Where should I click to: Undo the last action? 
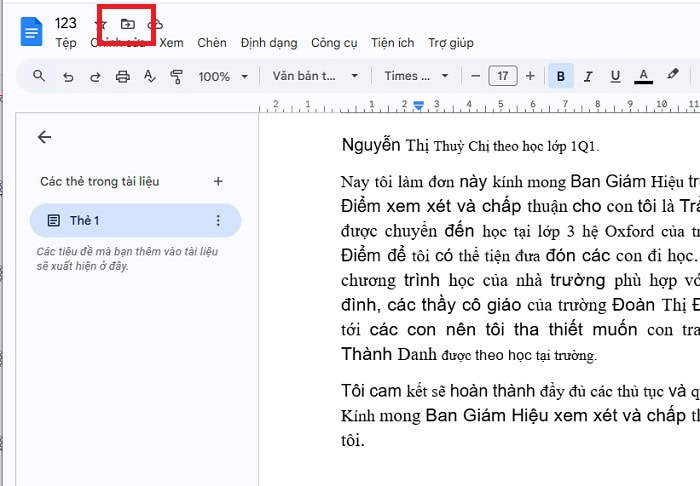coord(67,76)
